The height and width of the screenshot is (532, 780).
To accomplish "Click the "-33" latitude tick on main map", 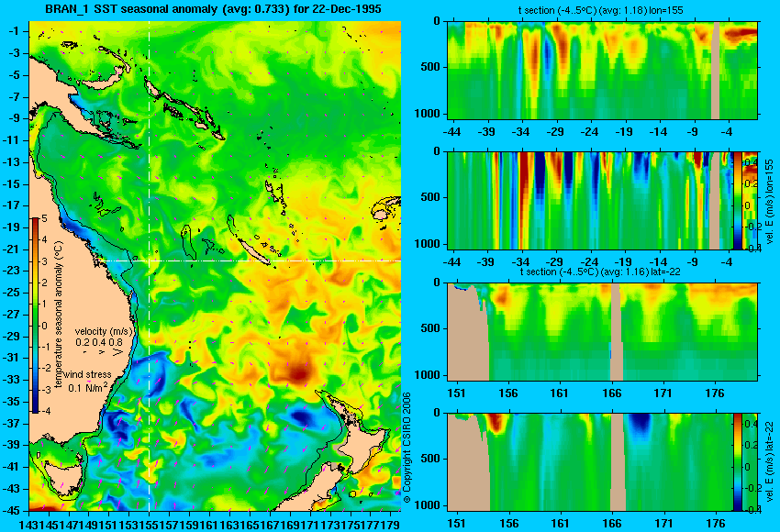I will click(x=11, y=380).
